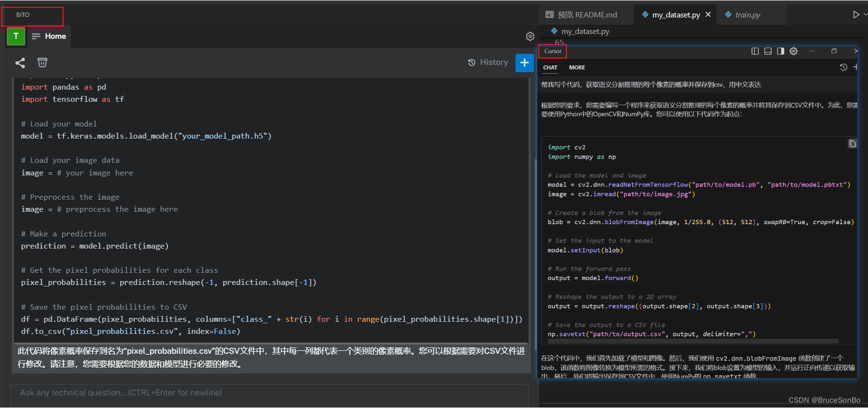This screenshot has height=408, width=868.
Task: Click the Python icon on train.py tab
Action: point(728,15)
